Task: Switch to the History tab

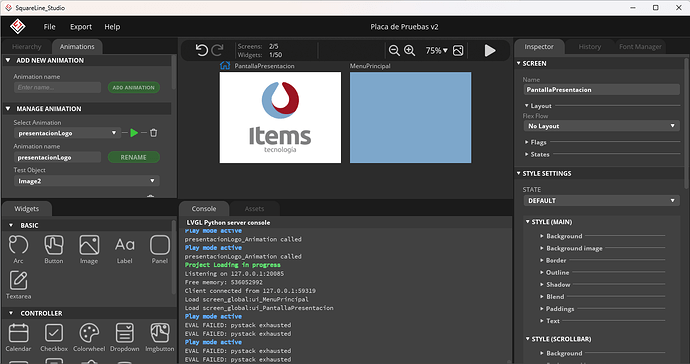Action: [590, 47]
